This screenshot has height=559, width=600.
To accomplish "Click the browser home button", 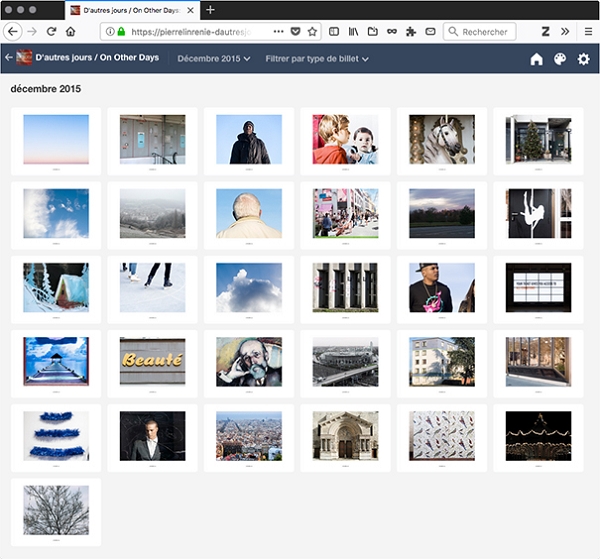I will tap(71, 32).
